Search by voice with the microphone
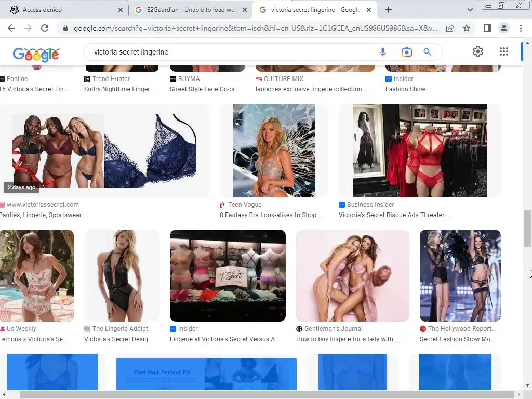Screen dimensions: 532x399 coord(383,52)
